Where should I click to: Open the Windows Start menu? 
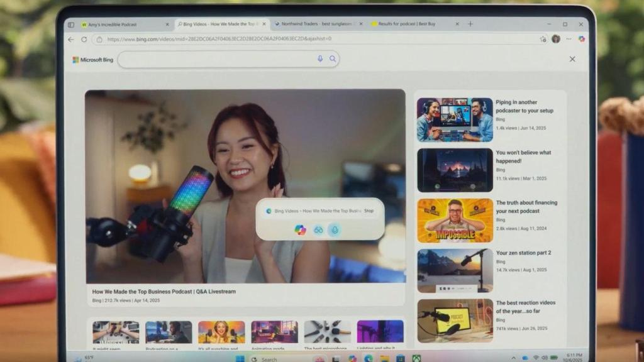tap(240, 359)
